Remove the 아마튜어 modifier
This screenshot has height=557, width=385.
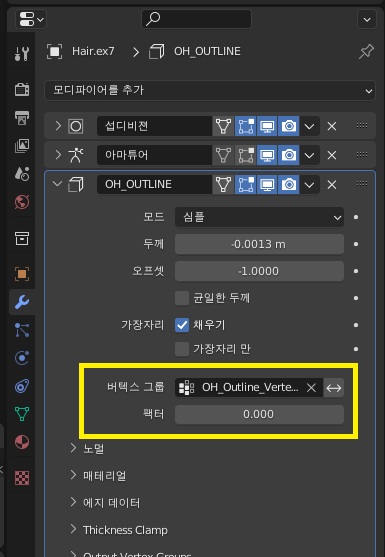point(332,155)
